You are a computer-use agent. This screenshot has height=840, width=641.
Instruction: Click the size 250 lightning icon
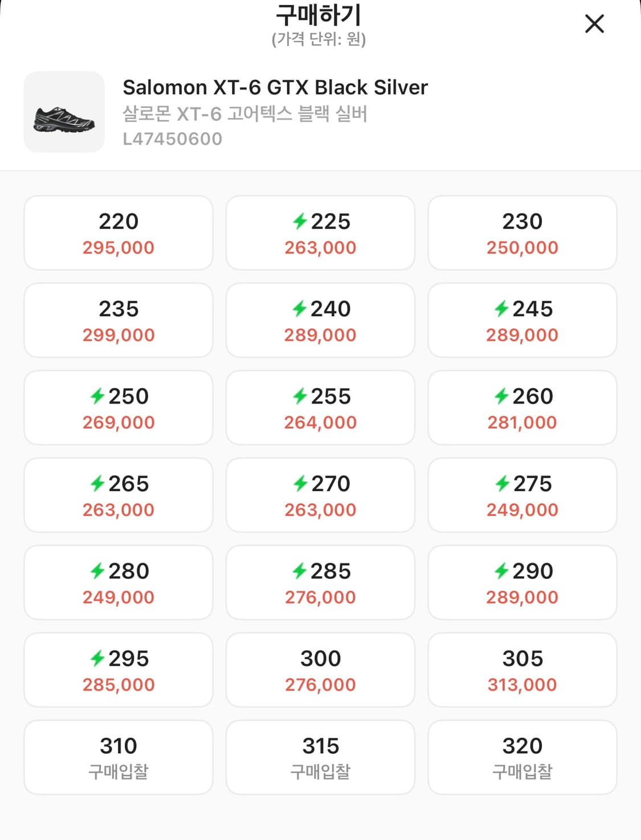97,396
